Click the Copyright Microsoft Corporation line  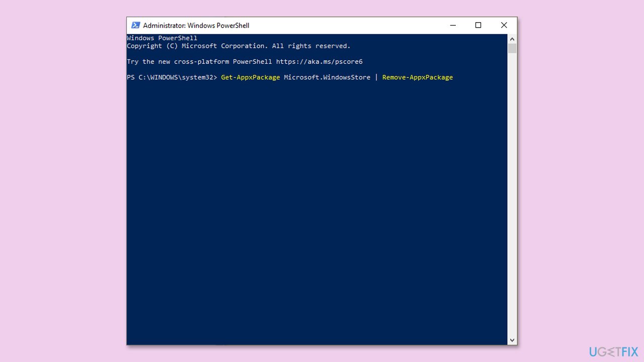click(238, 46)
